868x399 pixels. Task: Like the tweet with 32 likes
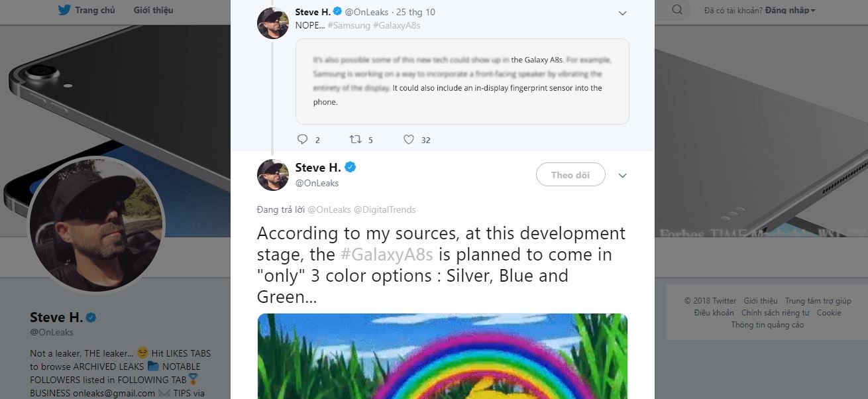409,139
